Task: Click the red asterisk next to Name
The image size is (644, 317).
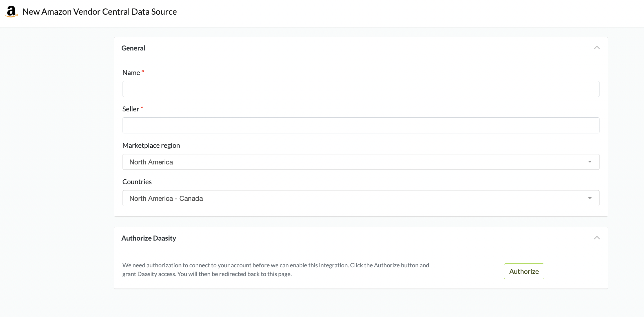Action: pos(143,72)
